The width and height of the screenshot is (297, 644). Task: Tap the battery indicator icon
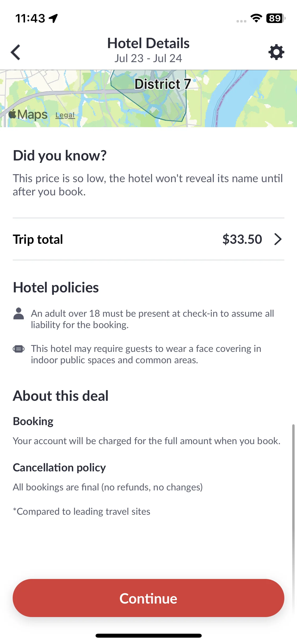[x=276, y=18]
